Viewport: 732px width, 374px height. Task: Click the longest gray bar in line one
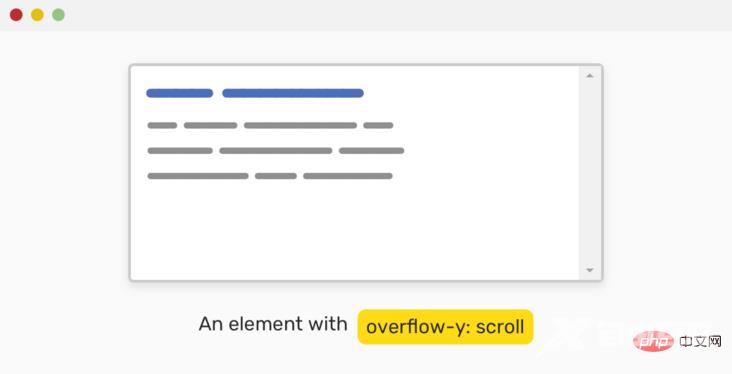tap(301, 125)
